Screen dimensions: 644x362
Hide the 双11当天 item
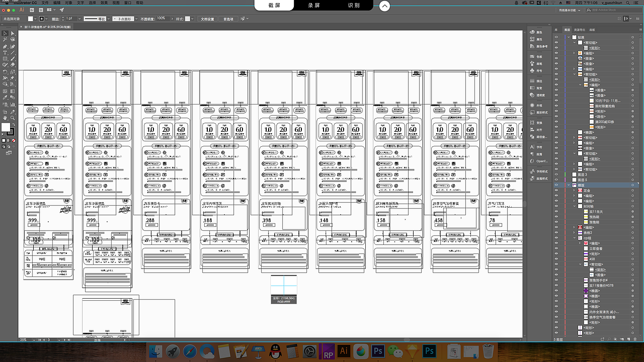coord(556,212)
